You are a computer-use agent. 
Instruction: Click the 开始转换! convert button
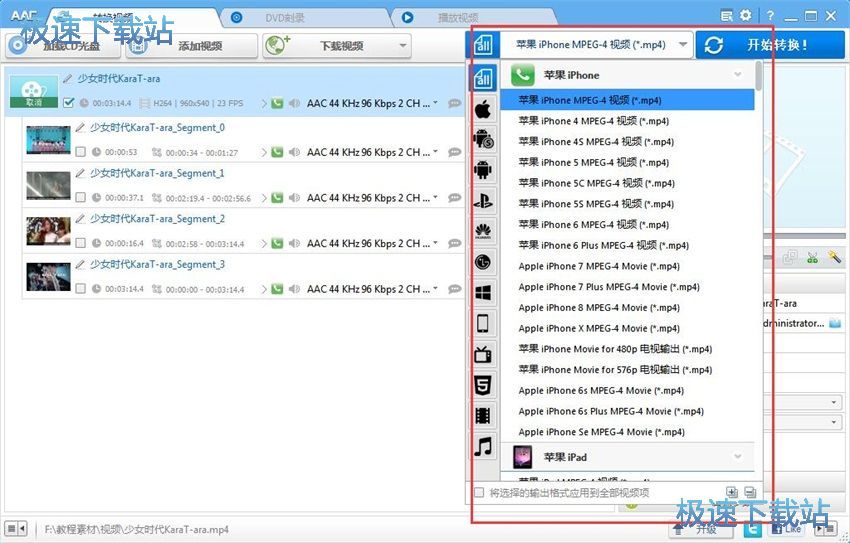coord(770,45)
